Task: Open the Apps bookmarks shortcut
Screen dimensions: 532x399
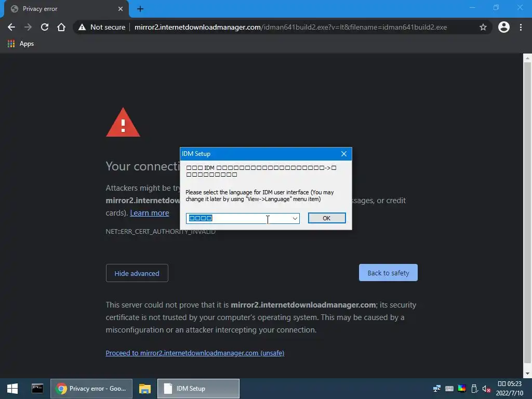Action: (x=21, y=44)
